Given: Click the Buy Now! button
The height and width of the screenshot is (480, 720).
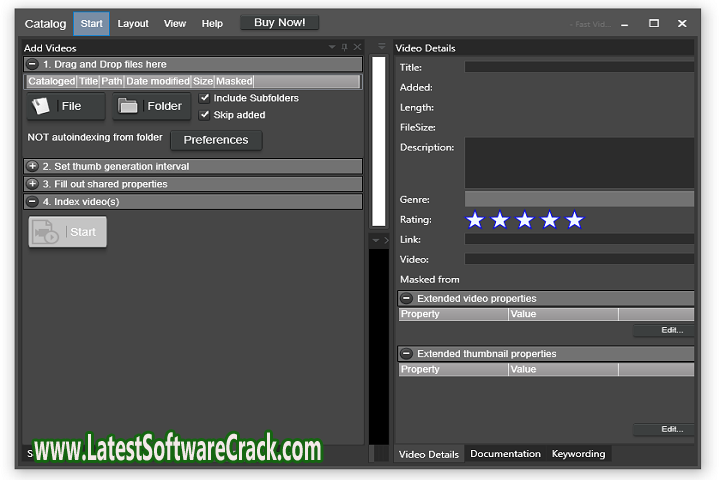Looking at the screenshot, I should click(280, 22).
